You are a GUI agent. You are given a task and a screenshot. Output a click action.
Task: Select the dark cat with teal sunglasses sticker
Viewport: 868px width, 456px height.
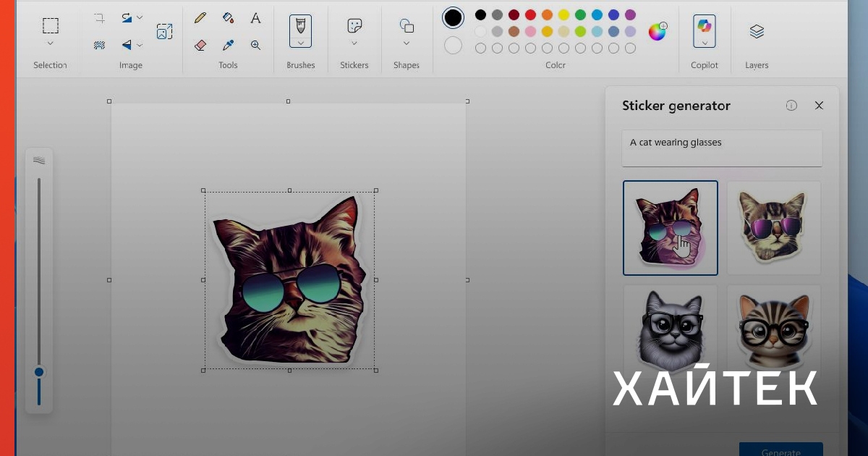click(671, 228)
